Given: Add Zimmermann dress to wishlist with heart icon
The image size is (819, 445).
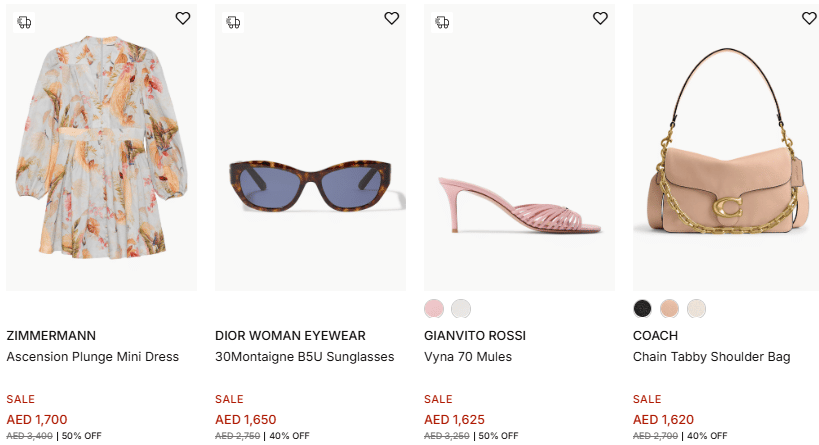Looking at the screenshot, I should 182,18.
